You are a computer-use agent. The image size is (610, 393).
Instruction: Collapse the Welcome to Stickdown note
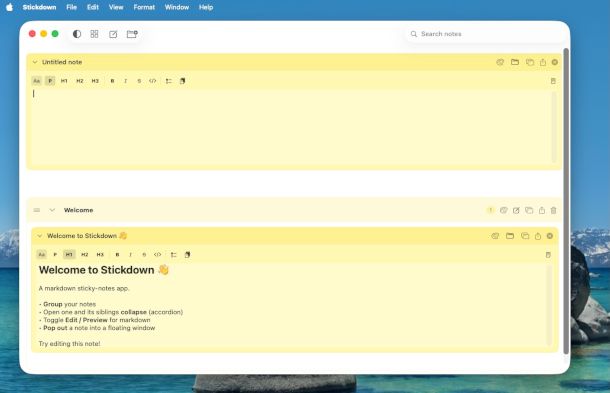click(x=40, y=236)
